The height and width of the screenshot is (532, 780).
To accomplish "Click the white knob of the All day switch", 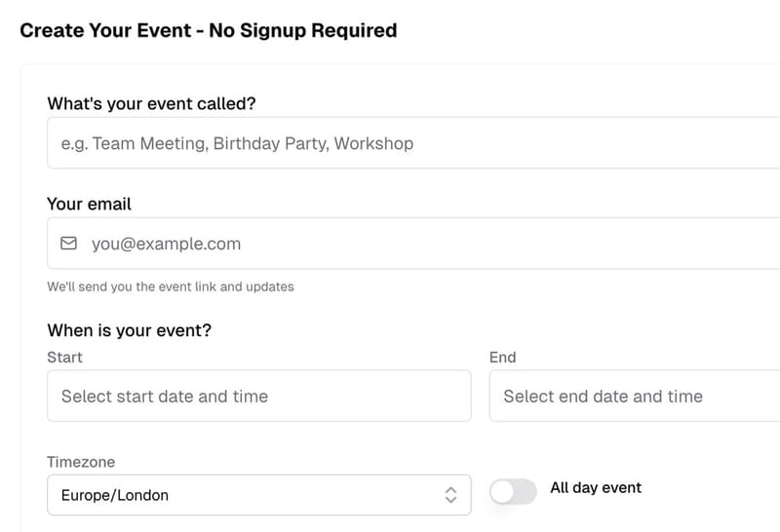I will (x=503, y=492).
